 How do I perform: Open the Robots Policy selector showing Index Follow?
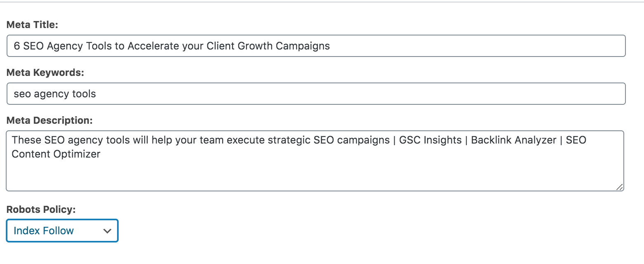(x=62, y=231)
